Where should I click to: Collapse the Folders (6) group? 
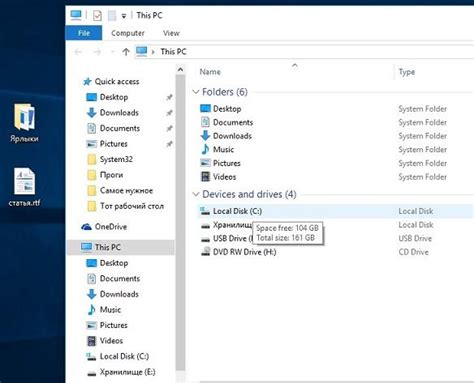(196, 92)
